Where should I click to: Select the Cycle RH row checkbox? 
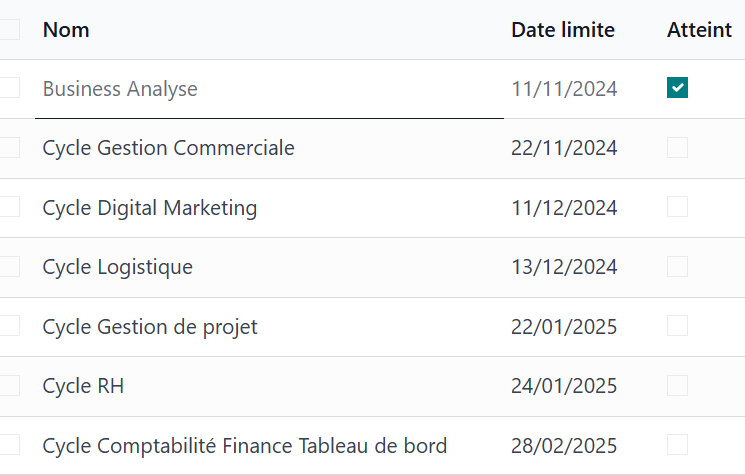click(x=9, y=385)
